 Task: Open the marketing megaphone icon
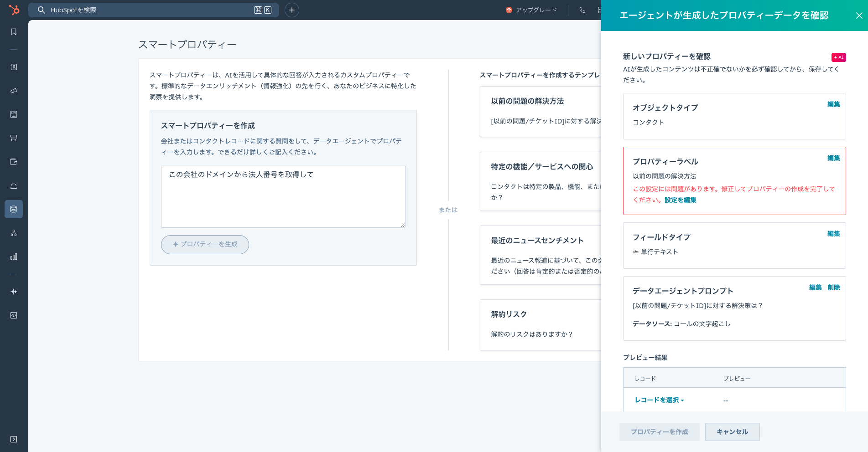point(14,91)
